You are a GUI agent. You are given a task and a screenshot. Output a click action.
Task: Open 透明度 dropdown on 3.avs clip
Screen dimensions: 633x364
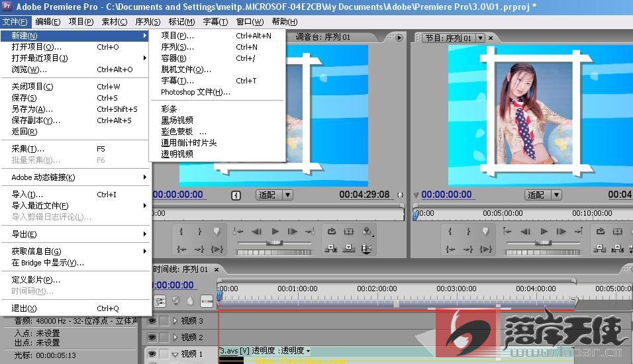pos(308,351)
